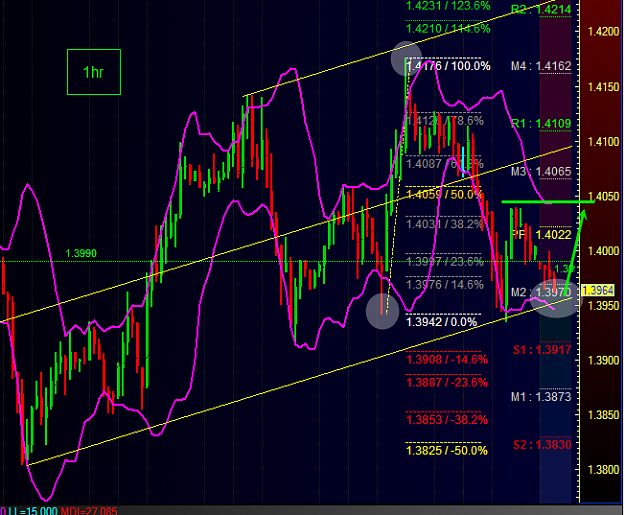Click 1.3950 on the price axis
Screen dimensions: 625x515
click(603, 306)
